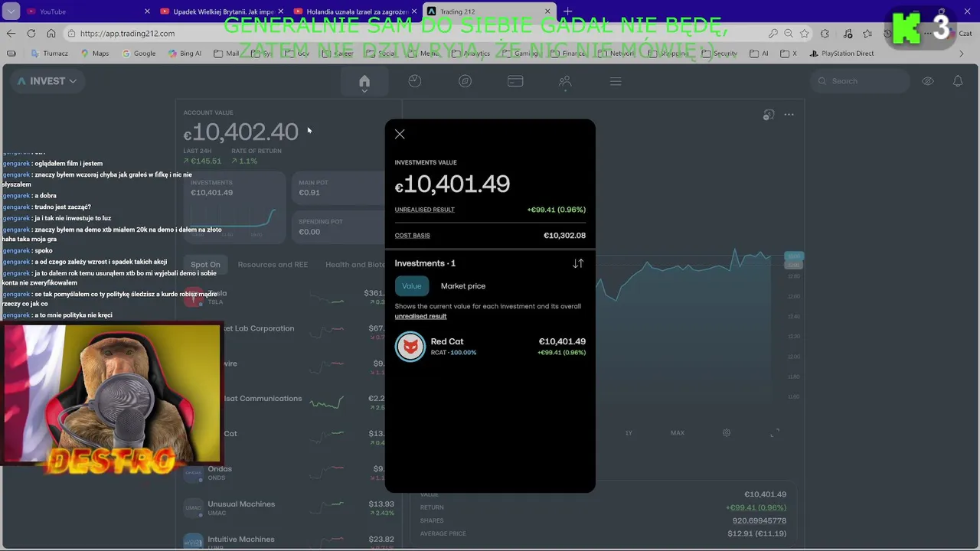Click the address bar URL

(x=127, y=34)
